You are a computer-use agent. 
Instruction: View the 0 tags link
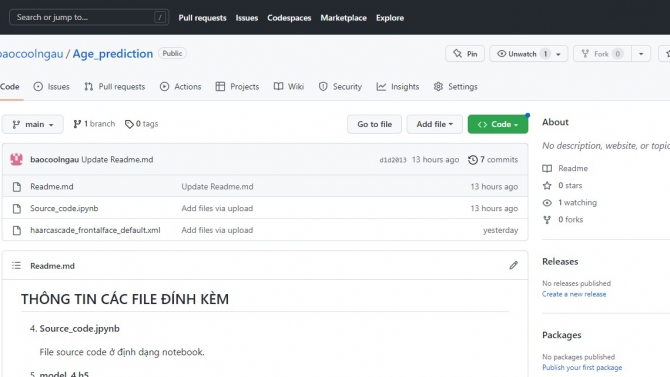141,124
